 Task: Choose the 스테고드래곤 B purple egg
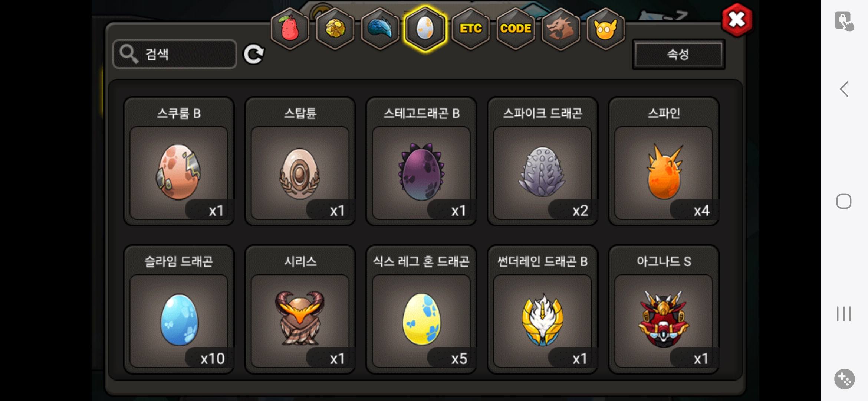(x=421, y=161)
